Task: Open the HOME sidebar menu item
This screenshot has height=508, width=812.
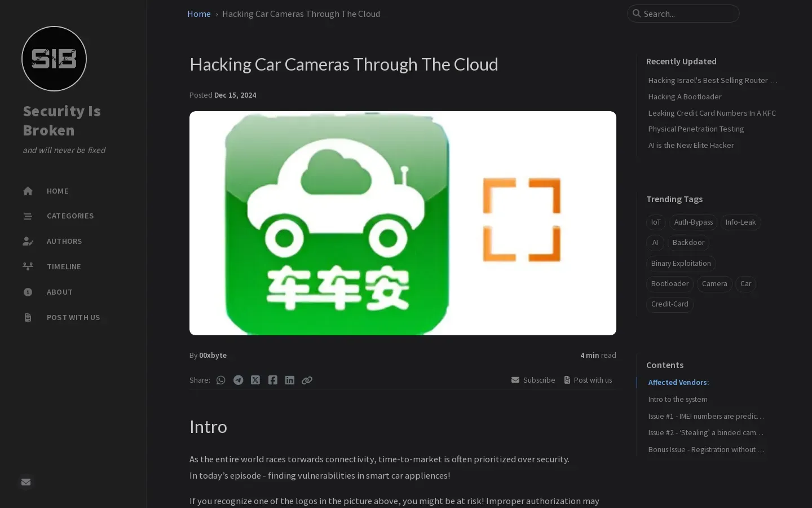Action: [73, 191]
